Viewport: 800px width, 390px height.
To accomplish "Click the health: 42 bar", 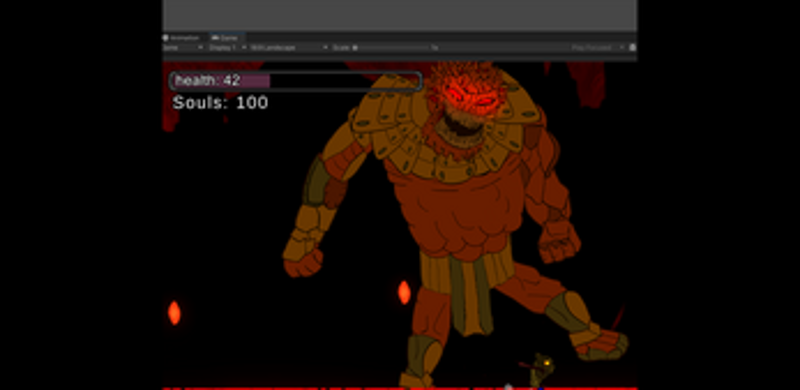I will [296, 81].
